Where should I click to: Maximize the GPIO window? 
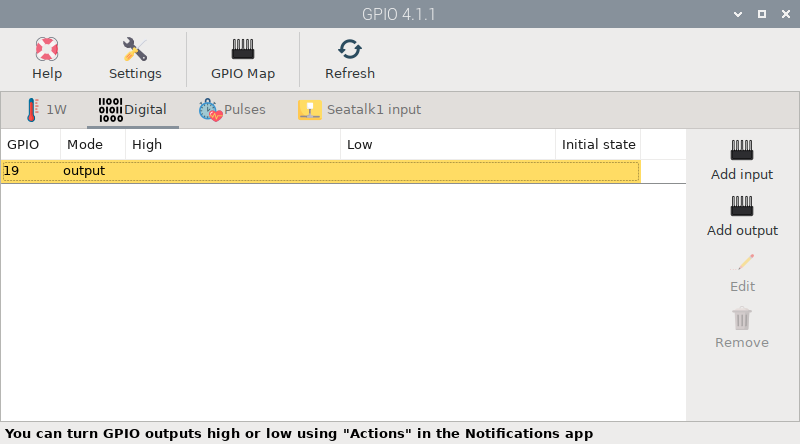(762, 14)
